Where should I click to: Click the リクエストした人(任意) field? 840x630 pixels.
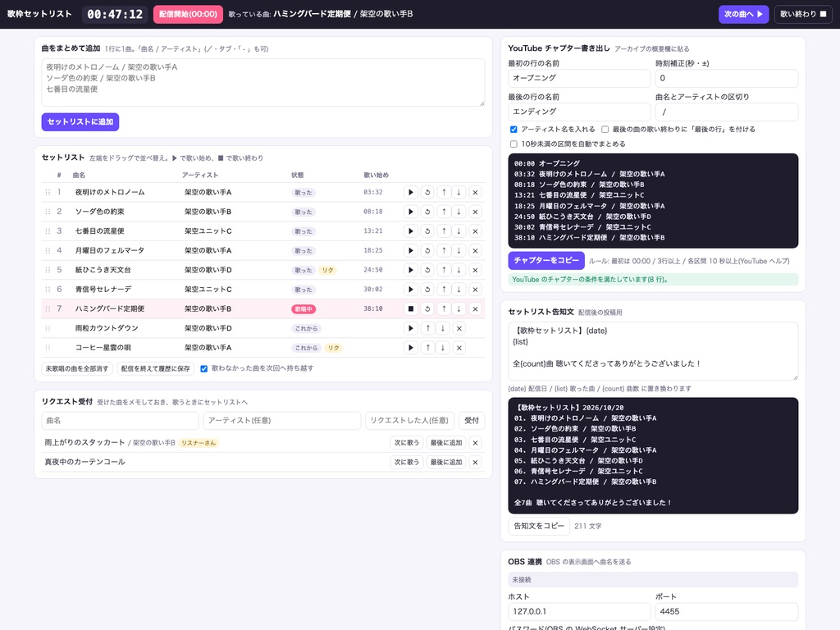coord(410,421)
